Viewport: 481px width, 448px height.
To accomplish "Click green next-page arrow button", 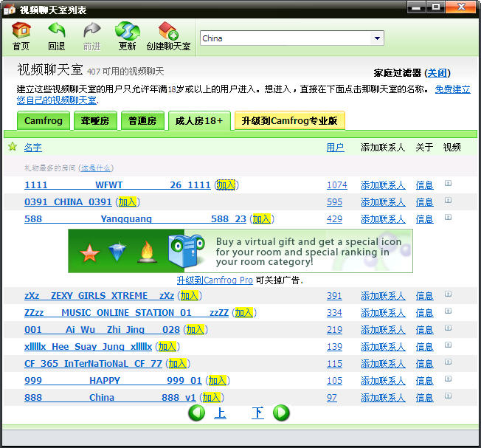I will (281, 413).
